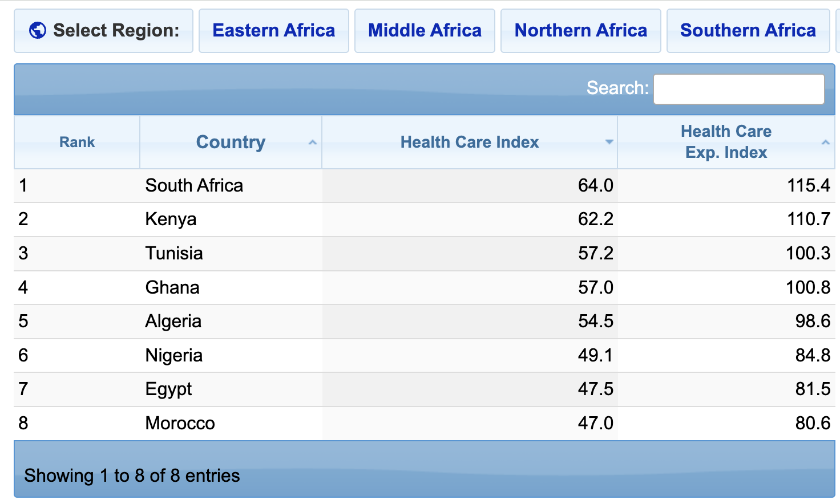Select the Tunisia table row

tap(425, 253)
